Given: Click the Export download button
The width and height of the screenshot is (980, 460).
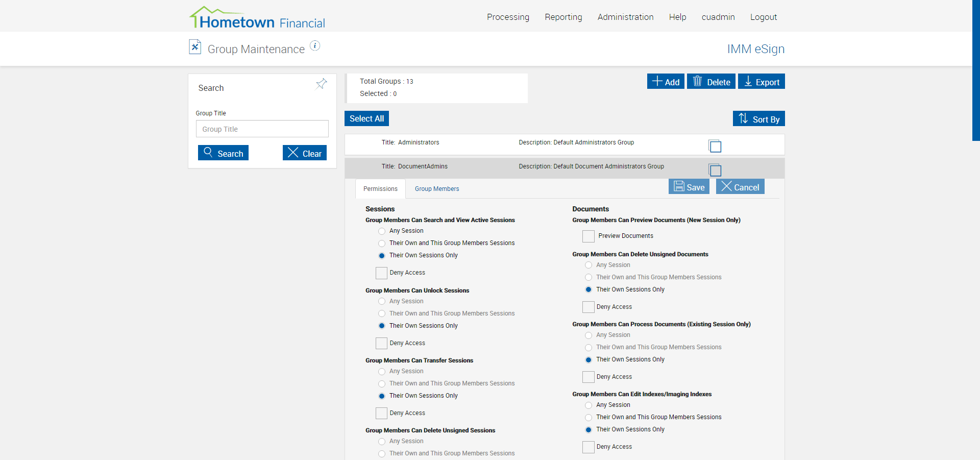Looking at the screenshot, I should pyautogui.click(x=761, y=82).
